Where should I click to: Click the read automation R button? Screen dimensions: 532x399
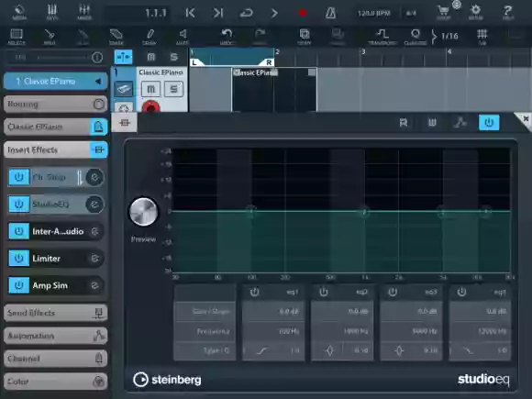tap(404, 123)
